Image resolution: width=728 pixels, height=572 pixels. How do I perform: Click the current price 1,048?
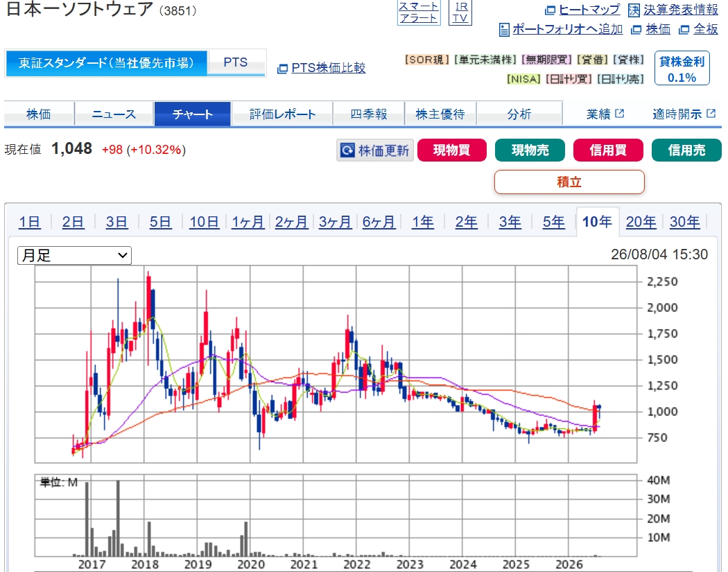click(x=71, y=148)
